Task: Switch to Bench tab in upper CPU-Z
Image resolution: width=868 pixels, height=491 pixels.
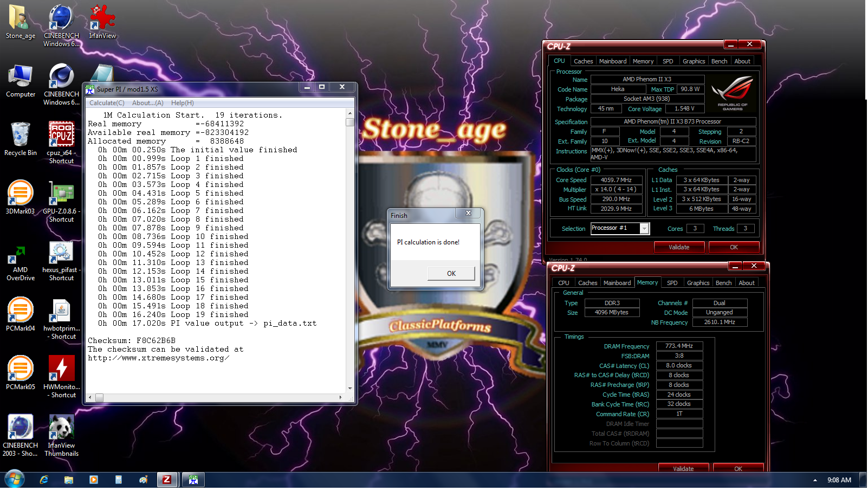Action: click(720, 61)
